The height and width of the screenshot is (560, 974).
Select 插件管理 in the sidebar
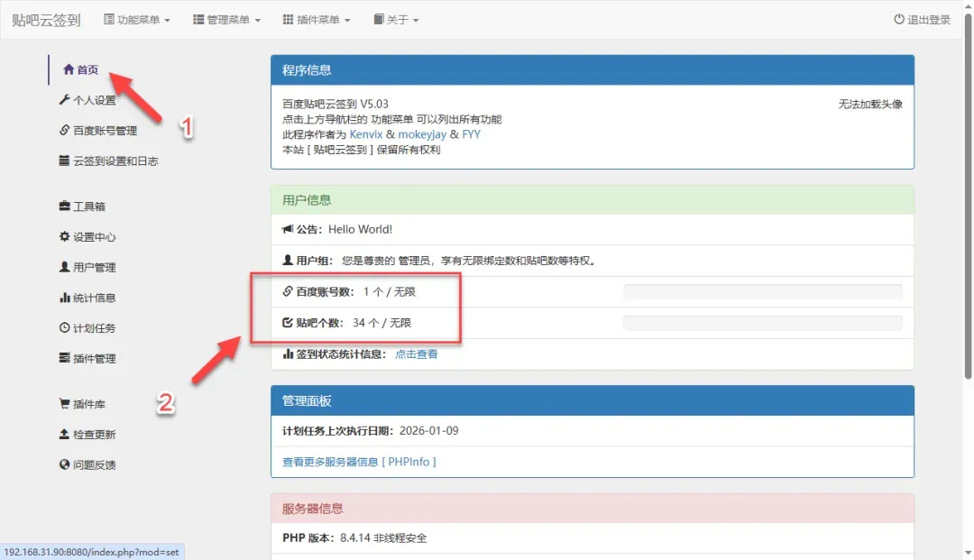point(94,359)
